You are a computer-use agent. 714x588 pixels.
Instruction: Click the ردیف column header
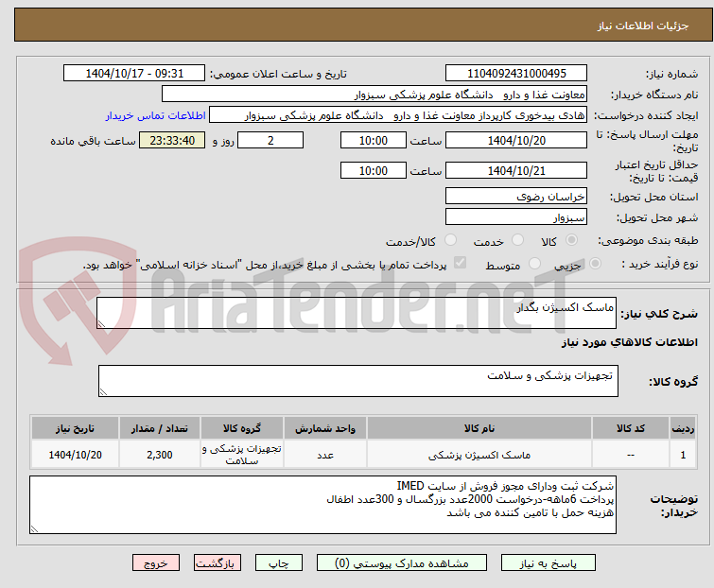tap(683, 428)
